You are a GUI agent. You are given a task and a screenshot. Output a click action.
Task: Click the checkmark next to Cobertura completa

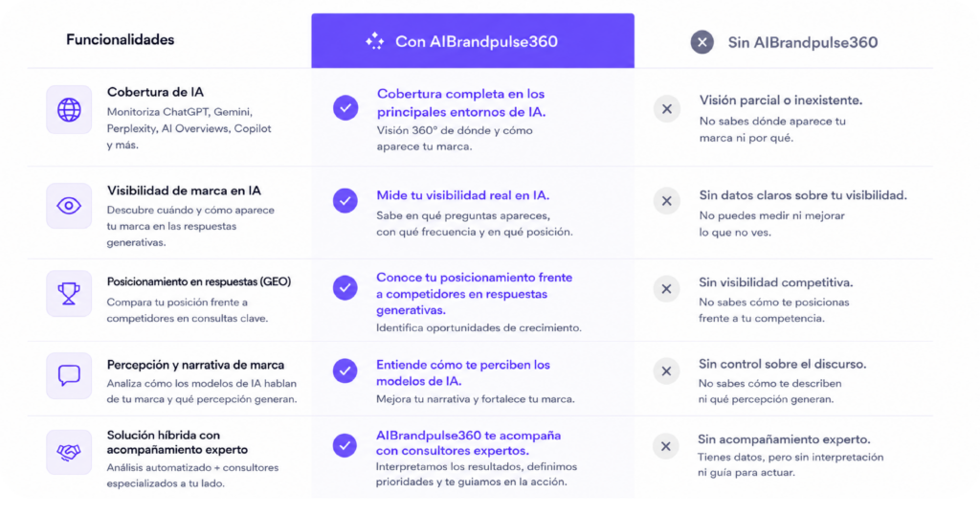click(x=345, y=107)
